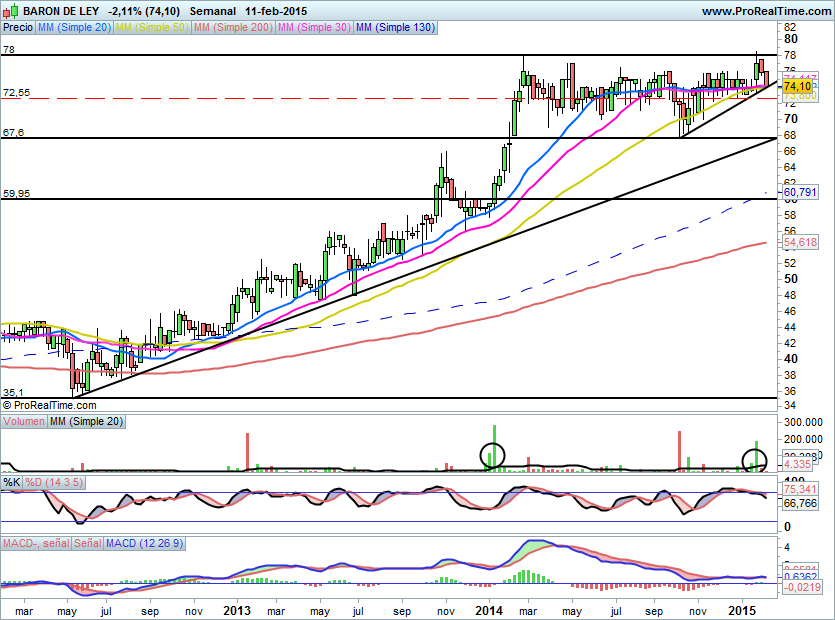Open the Volumen panel label
The height and width of the screenshot is (620, 835).
(24, 423)
